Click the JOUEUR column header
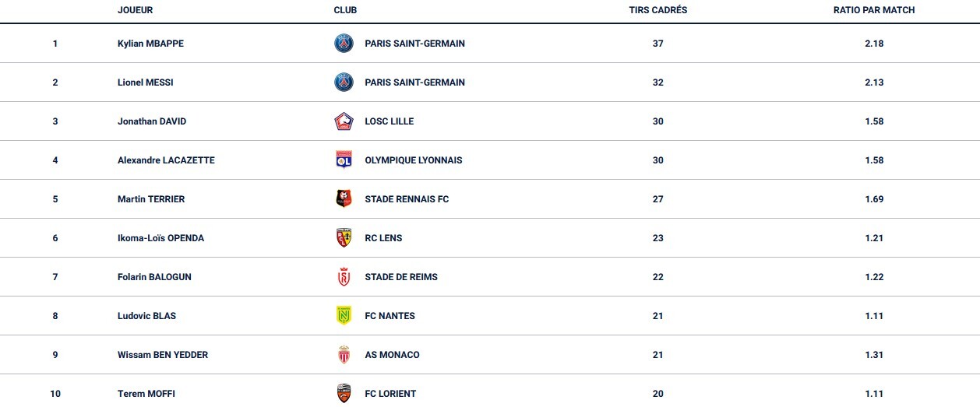The height and width of the screenshot is (407, 980). point(135,10)
